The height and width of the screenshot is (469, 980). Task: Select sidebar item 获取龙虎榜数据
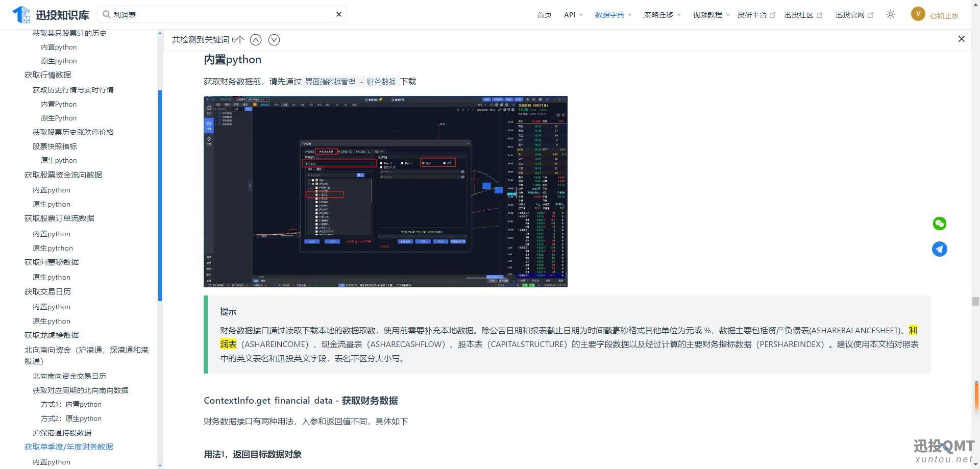pyautogui.click(x=52, y=335)
